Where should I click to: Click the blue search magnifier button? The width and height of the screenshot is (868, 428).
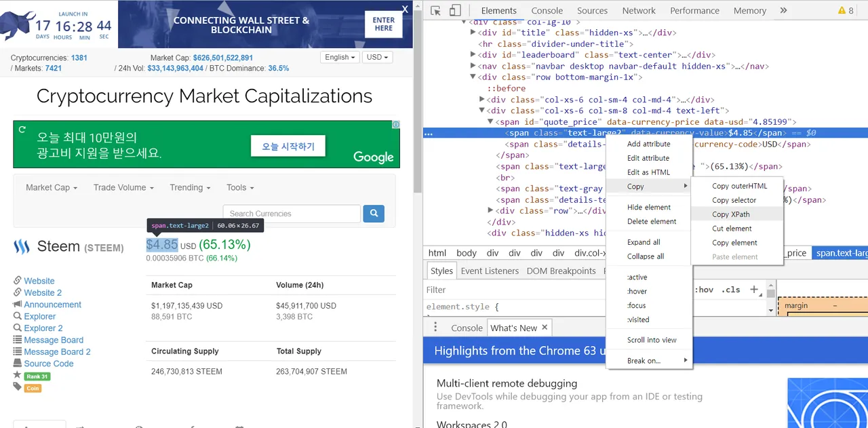pos(374,214)
